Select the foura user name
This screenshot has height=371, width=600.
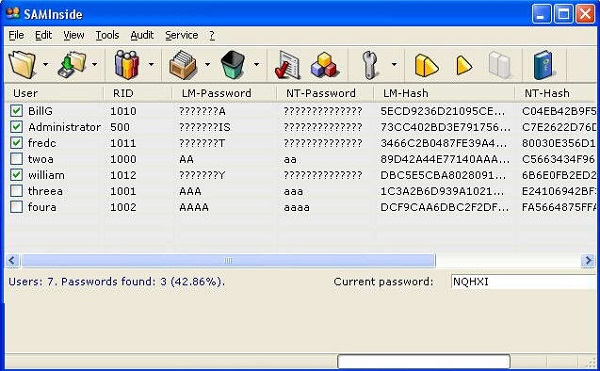42,207
